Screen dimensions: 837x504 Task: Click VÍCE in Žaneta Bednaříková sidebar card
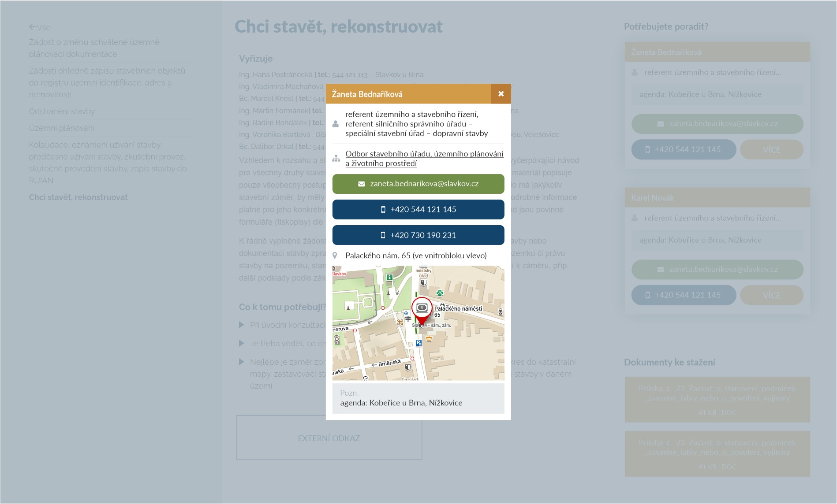pos(771,149)
